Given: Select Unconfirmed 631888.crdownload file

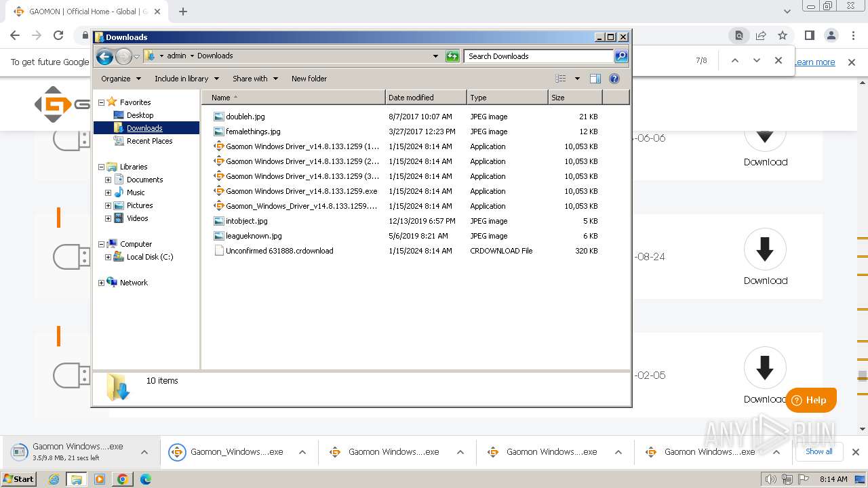Looking at the screenshot, I should (279, 251).
